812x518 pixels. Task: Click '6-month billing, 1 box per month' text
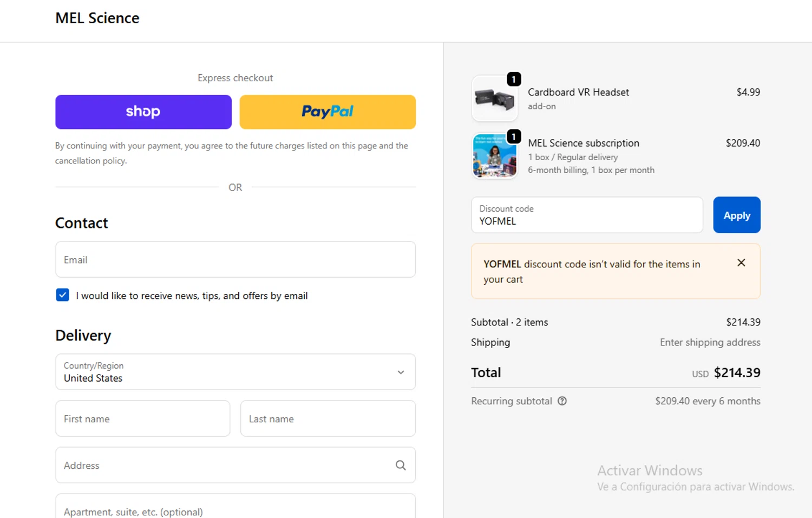click(x=591, y=170)
